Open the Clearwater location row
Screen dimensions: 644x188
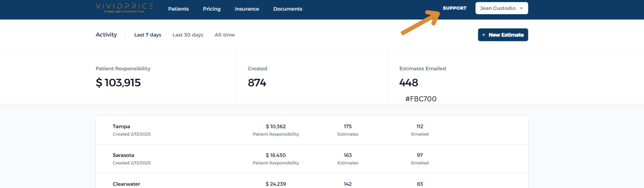pyautogui.click(x=312, y=181)
